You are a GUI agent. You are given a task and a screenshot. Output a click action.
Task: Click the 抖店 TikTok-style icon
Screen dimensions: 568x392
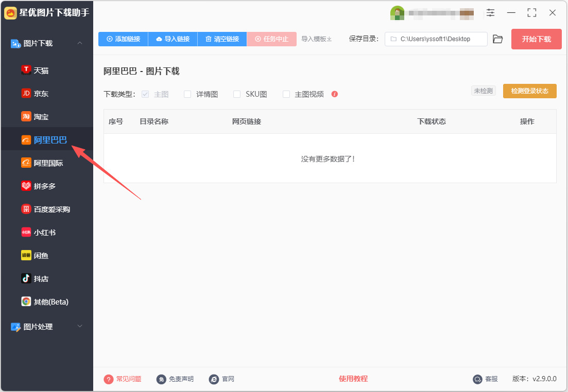(26, 279)
